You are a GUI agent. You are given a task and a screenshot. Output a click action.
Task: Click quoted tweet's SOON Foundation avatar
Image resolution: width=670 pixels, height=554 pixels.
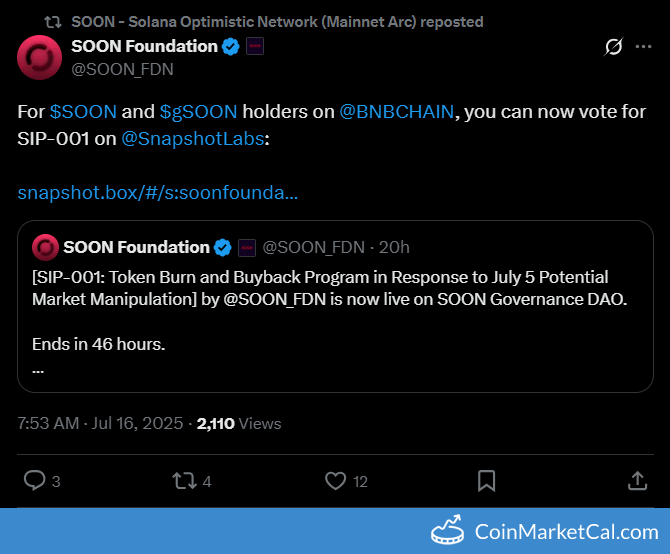(x=45, y=247)
